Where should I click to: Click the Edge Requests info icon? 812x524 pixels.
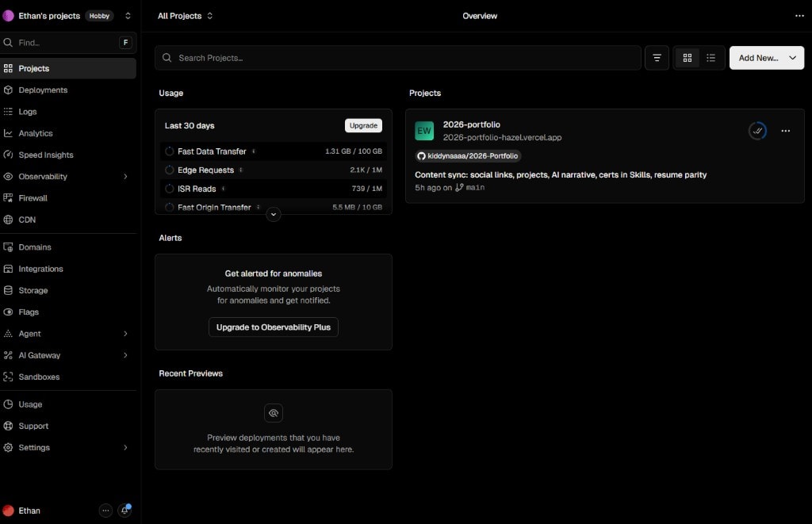pyautogui.click(x=241, y=170)
